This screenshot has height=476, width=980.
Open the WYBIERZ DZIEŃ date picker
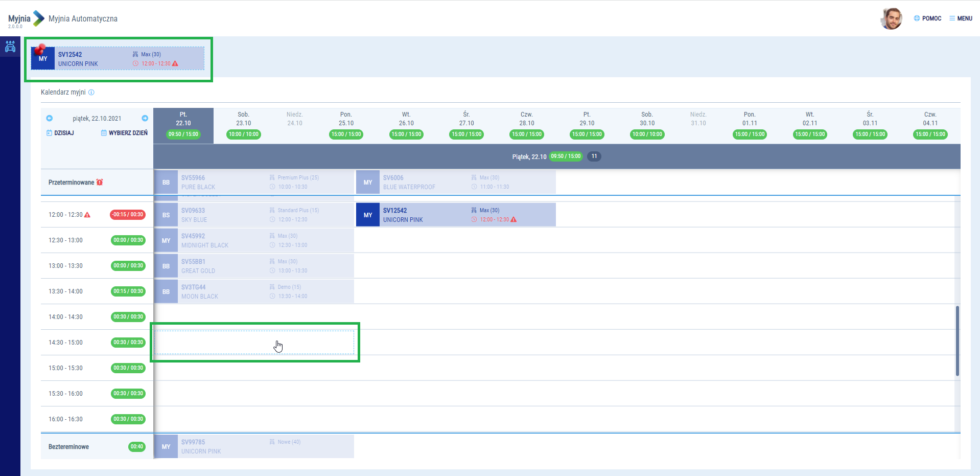tap(124, 133)
